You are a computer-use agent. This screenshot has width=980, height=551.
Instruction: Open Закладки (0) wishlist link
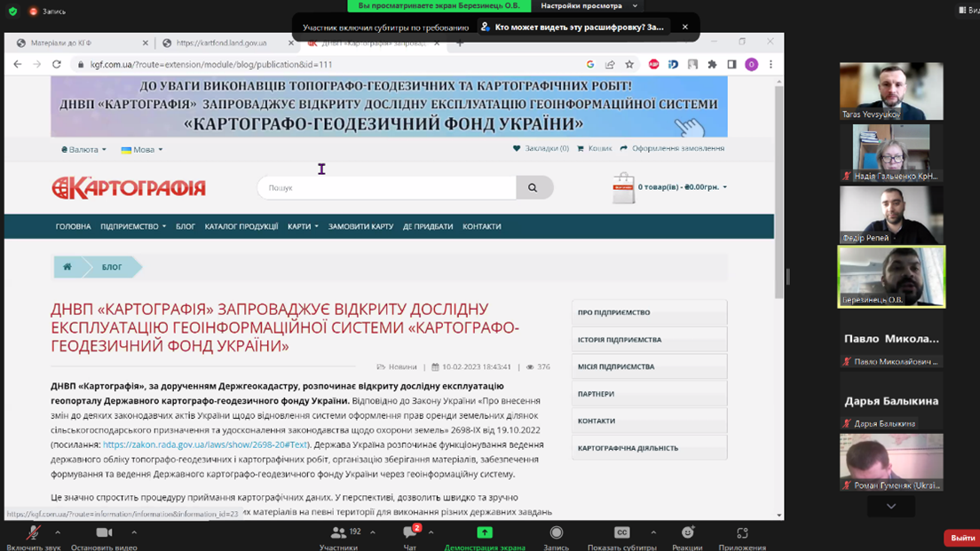click(541, 148)
